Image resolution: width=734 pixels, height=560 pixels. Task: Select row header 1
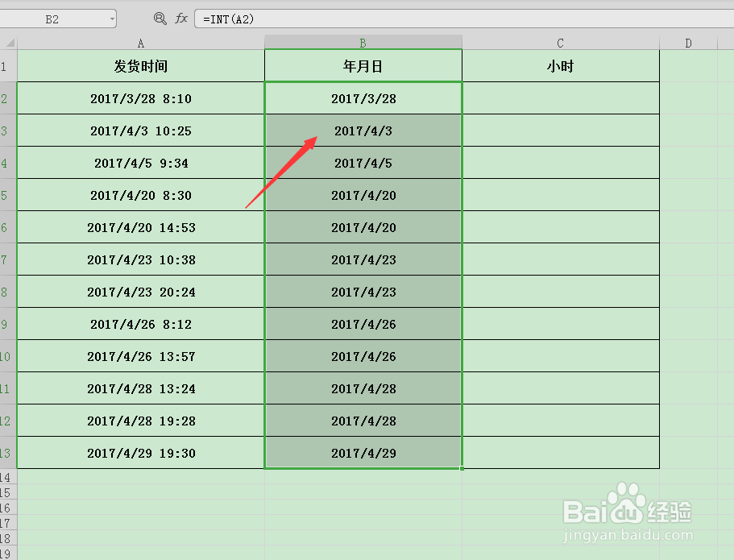(7, 66)
